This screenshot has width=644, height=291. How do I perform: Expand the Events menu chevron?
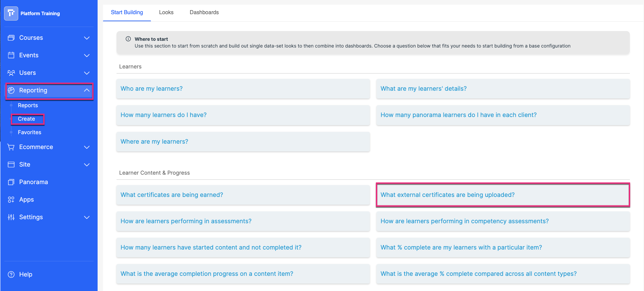(87, 55)
